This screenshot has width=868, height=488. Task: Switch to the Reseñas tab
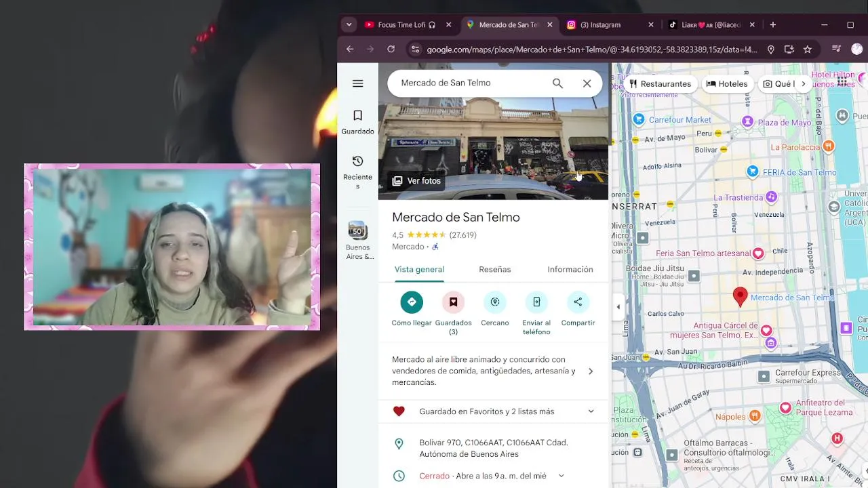coord(495,269)
